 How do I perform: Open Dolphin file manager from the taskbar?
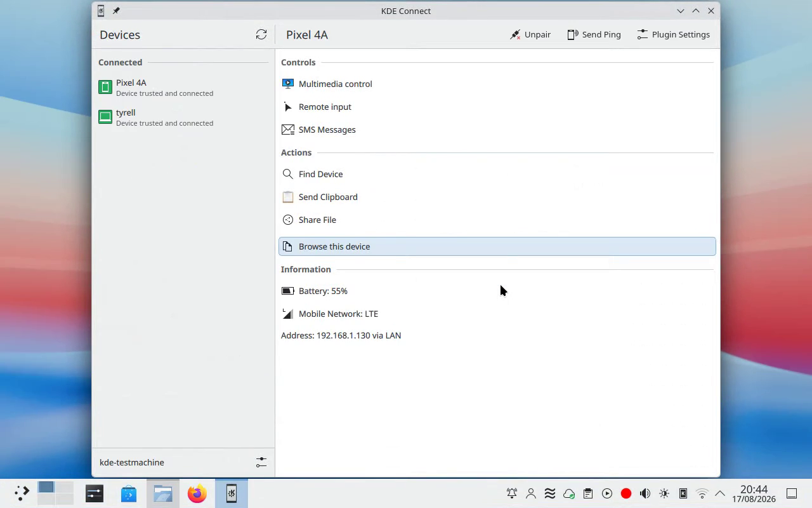(163, 493)
